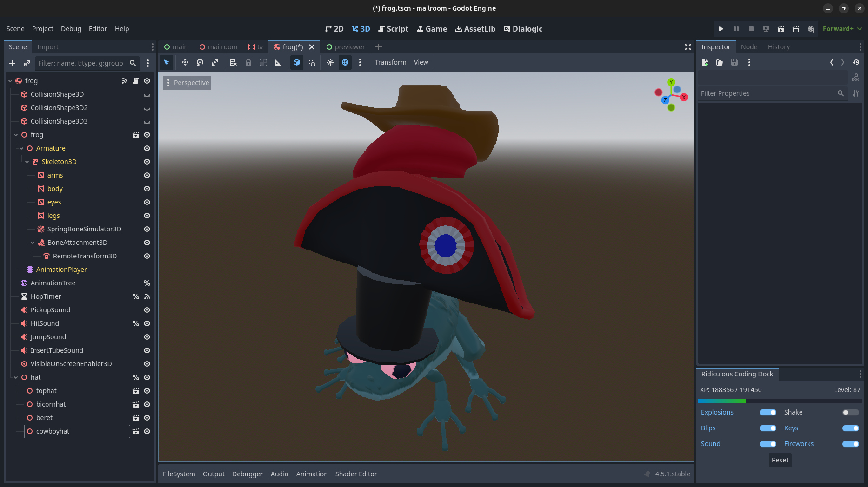The width and height of the screenshot is (868, 487).
Task: Select the Rotate mode tool
Action: [200, 62]
